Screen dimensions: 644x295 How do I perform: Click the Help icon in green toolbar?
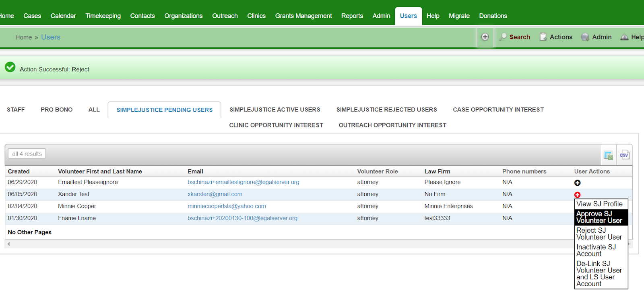[624, 37]
